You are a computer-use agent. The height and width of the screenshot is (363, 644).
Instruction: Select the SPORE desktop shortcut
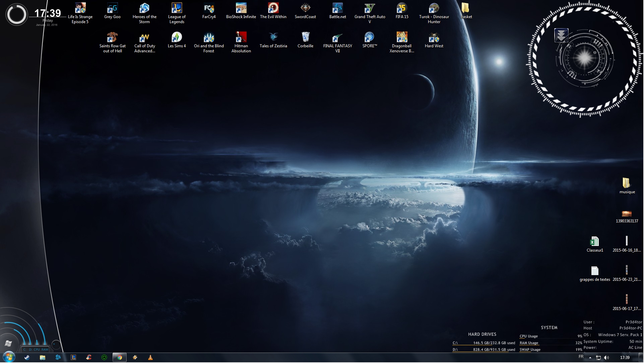coord(370,40)
